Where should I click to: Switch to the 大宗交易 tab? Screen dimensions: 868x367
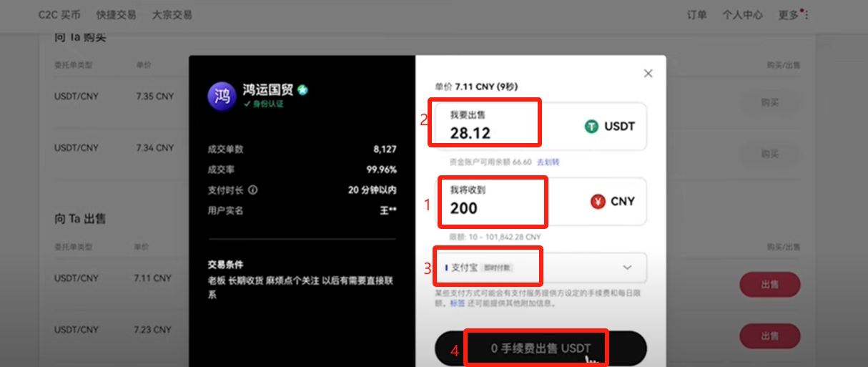click(172, 14)
